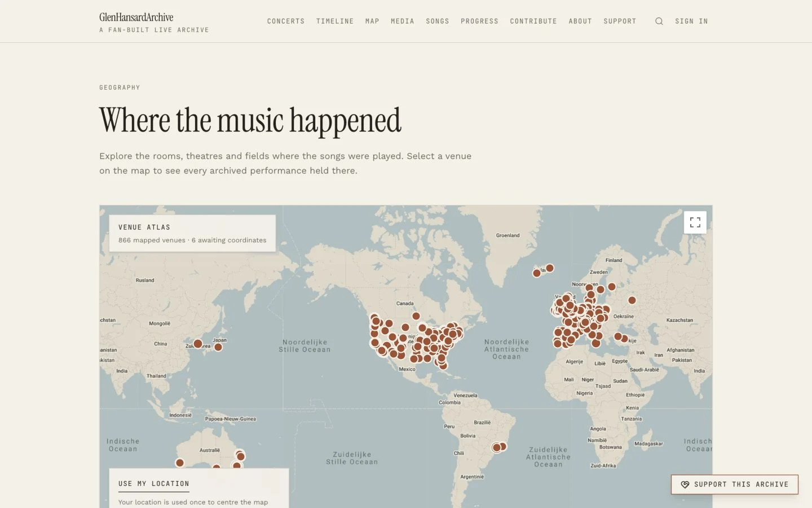This screenshot has height=508, width=812.
Task: Click Use My Location
Action: coord(154,484)
